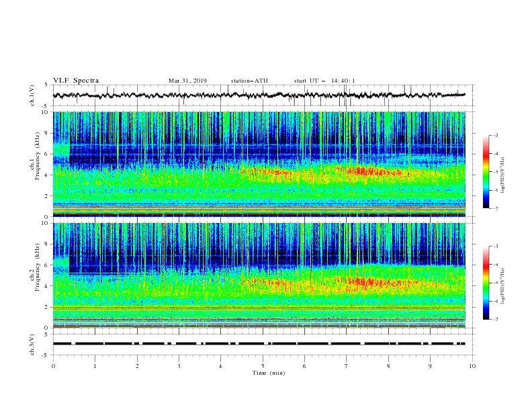Image resolution: width=532 pixels, height=411 pixels.
Task: Click the "-7" tick on lower color bar
Action: [x=495, y=320]
